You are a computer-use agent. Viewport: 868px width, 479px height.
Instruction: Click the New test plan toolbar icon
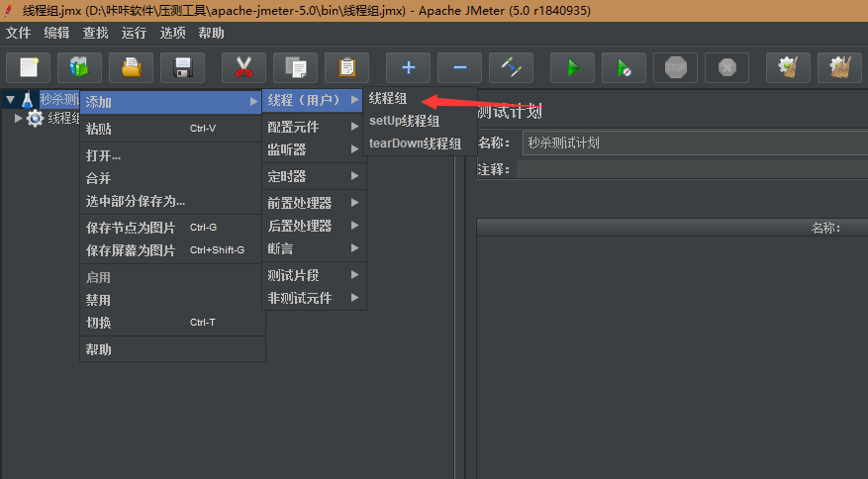(29, 67)
